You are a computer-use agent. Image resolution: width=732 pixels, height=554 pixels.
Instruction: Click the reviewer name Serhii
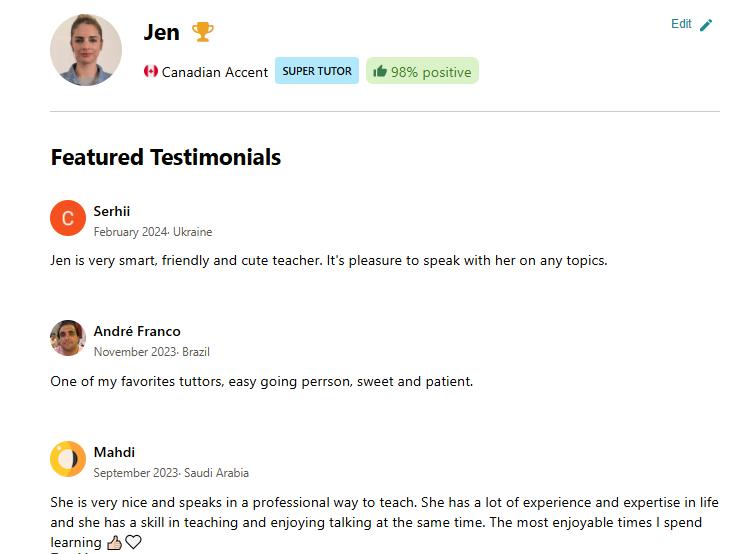click(112, 211)
